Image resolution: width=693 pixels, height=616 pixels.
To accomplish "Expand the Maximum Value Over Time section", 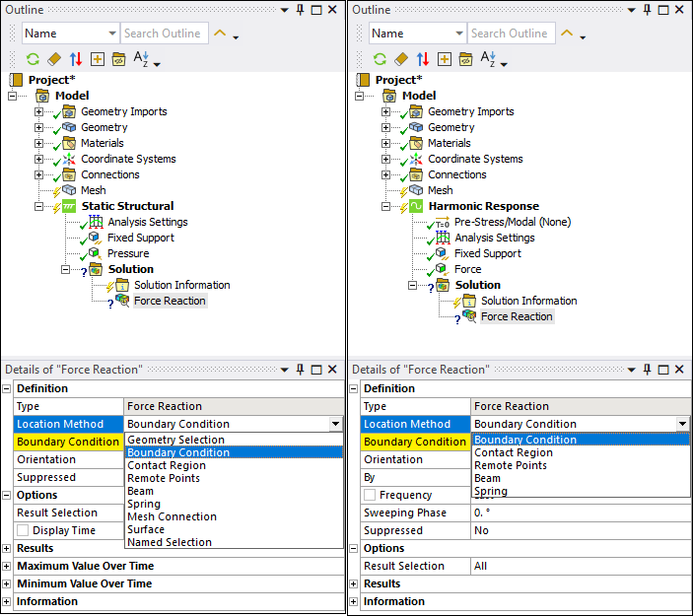I will pos(7,566).
